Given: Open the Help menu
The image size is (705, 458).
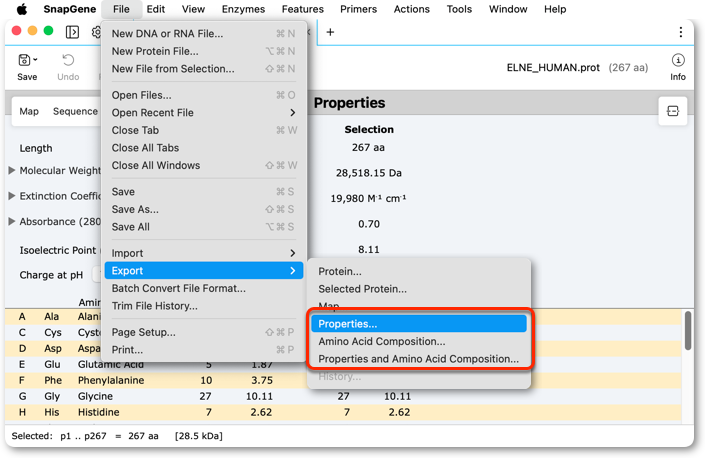Looking at the screenshot, I should [555, 9].
